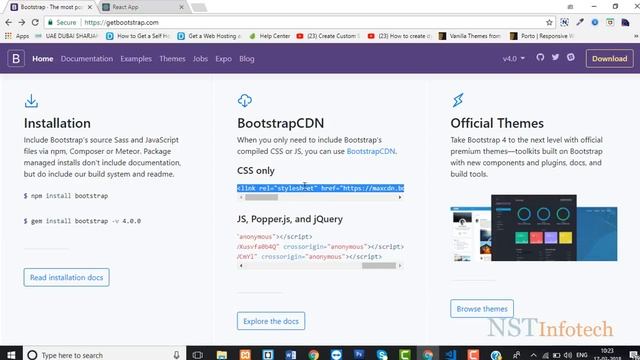Click the BootstrapCDN cloud download icon
Screen dimensions: 640x360
click(x=244, y=100)
